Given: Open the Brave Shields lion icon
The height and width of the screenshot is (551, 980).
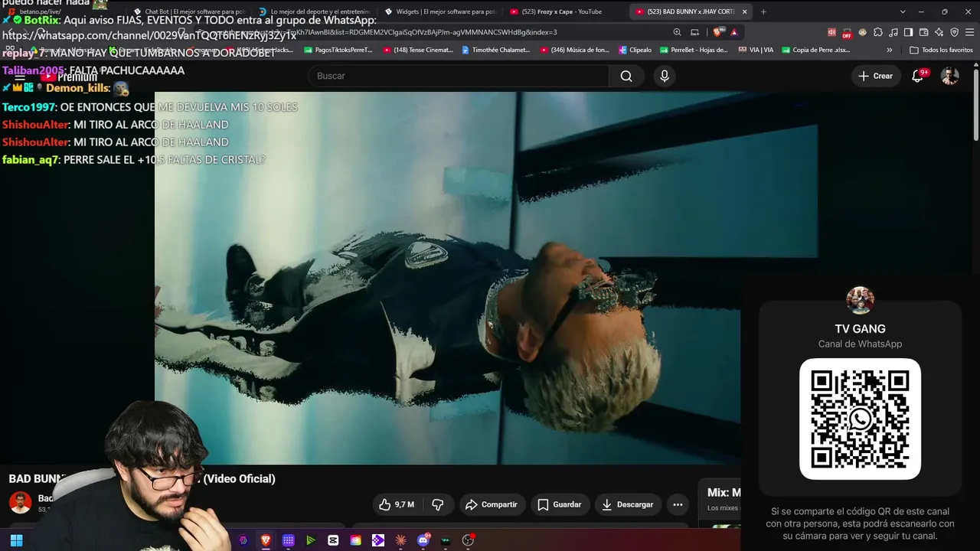Looking at the screenshot, I should point(717,32).
